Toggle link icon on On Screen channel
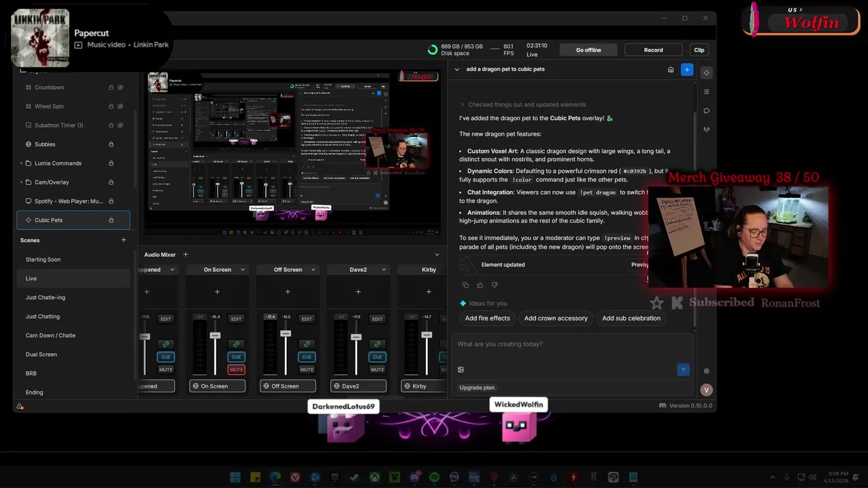 [236, 344]
